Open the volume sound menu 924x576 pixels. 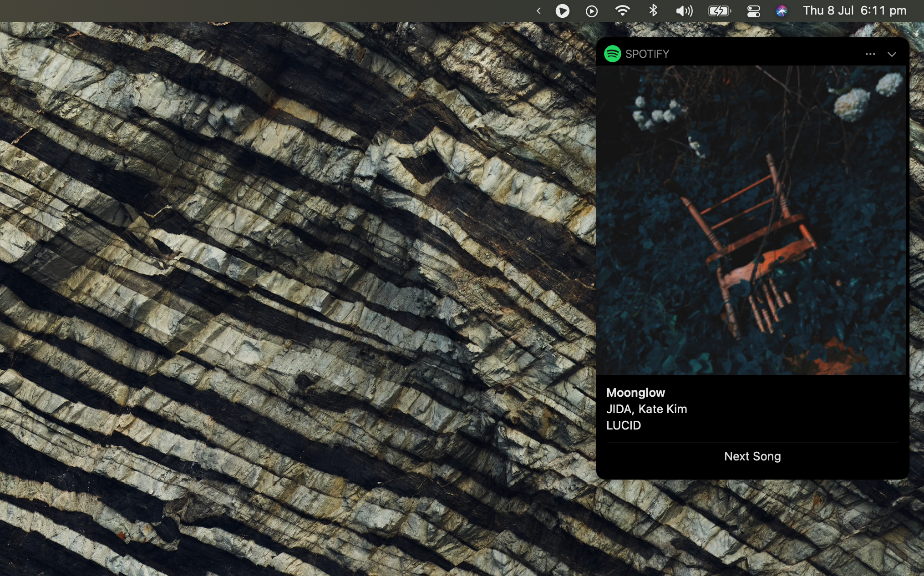(x=684, y=11)
